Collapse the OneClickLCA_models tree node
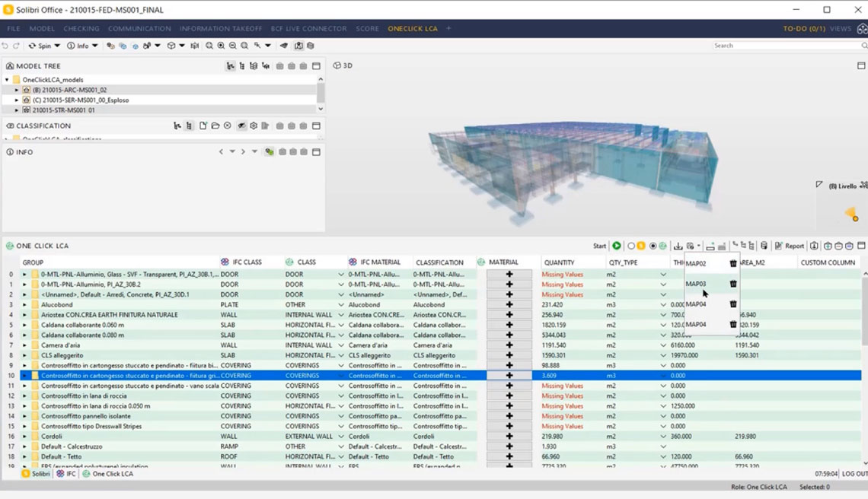Image resolution: width=868 pixels, height=499 pixels. click(7, 80)
